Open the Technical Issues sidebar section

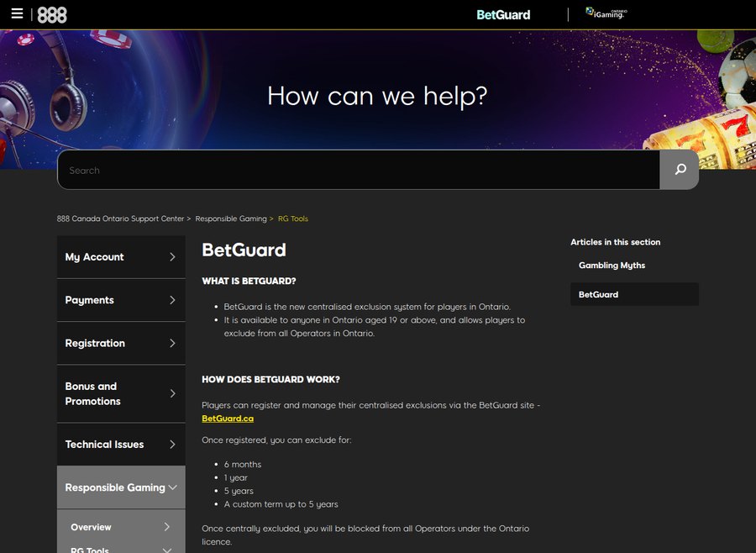coord(121,445)
